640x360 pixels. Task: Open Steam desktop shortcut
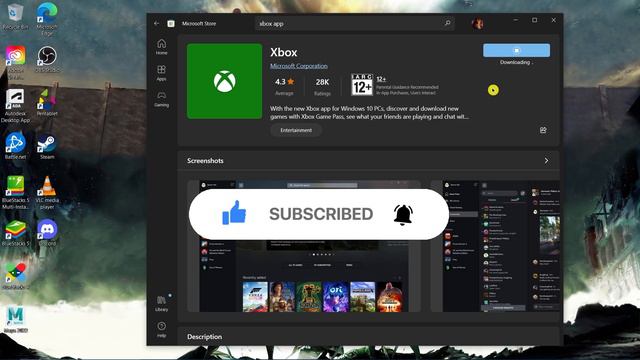(x=47, y=146)
